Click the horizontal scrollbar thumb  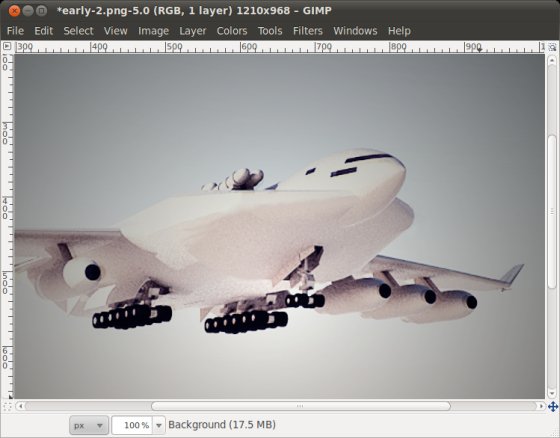coord(301,406)
